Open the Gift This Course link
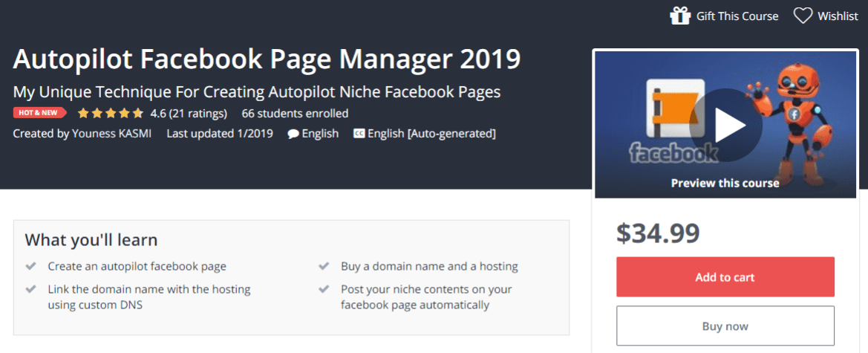 point(737,16)
